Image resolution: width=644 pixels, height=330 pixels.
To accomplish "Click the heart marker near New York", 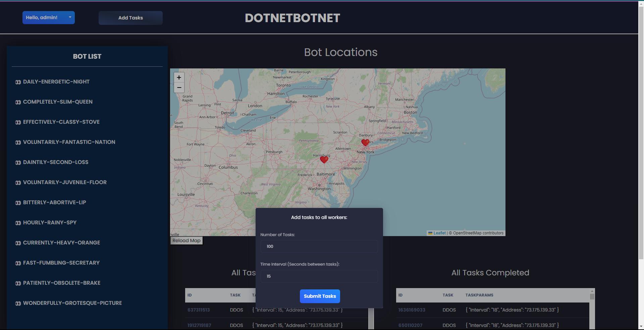I will [365, 143].
